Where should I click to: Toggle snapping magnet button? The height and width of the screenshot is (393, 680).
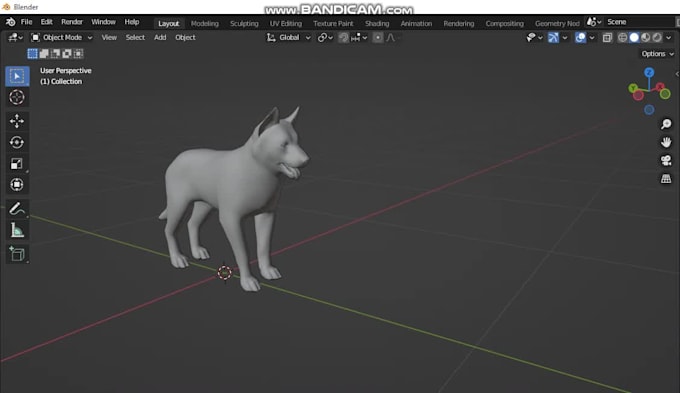point(343,38)
